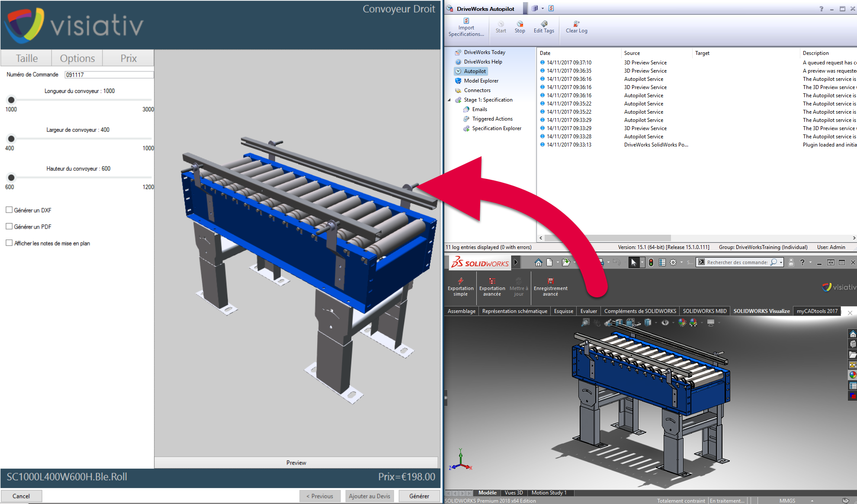This screenshot has width=857, height=504.
Task: Click the Select cursor tool in SOLIDWORKS
Action: coord(633,262)
